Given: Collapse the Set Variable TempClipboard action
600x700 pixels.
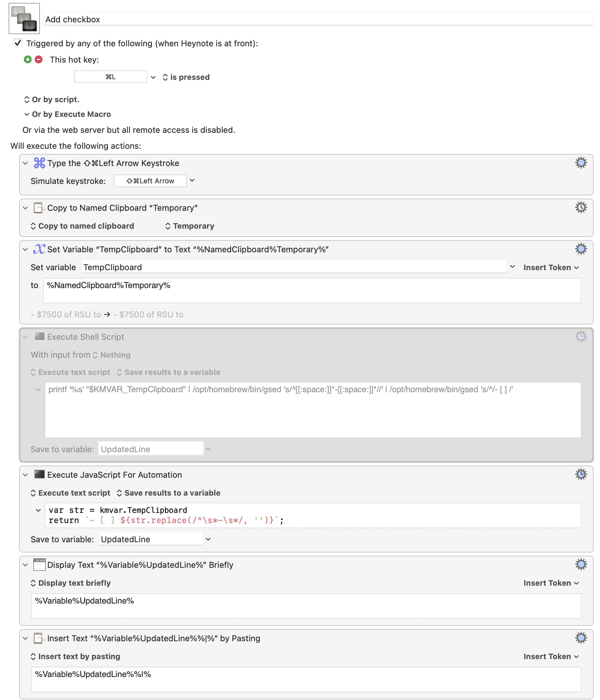Looking at the screenshot, I should pyautogui.click(x=25, y=249).
